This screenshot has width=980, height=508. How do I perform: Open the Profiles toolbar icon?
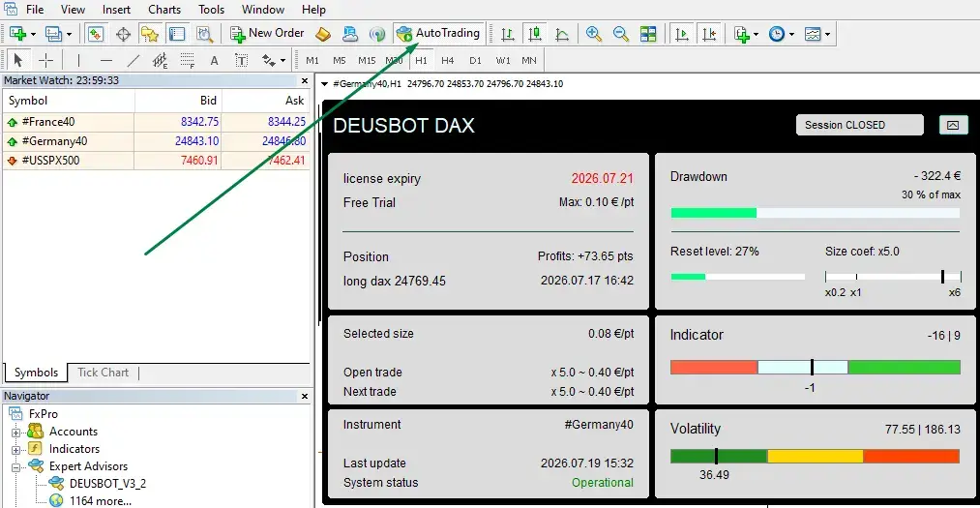coord(54,34)
